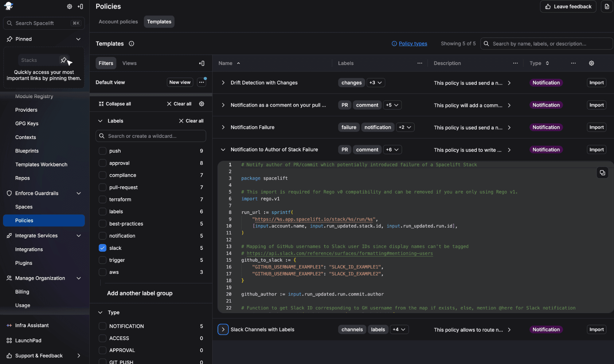Expand Drift Detection with Changes row
This screenshot has height=364, width=614.
point(223,83)
